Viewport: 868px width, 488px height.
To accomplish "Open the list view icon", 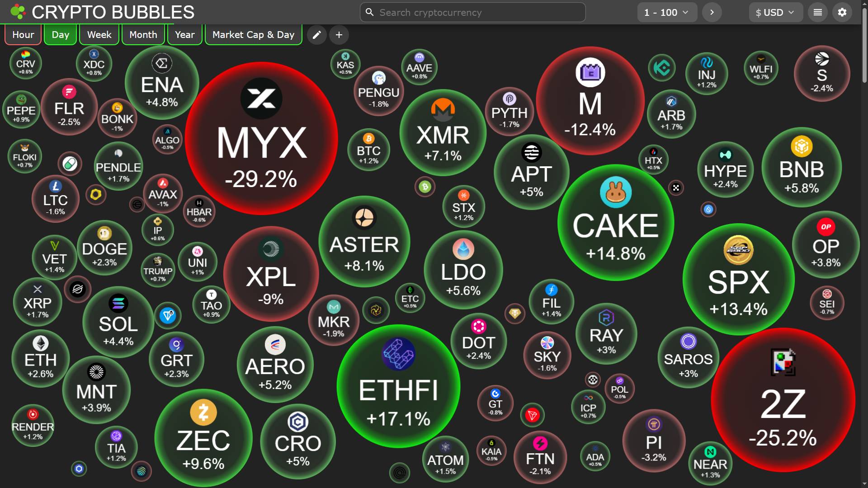I will click(817, 12).
